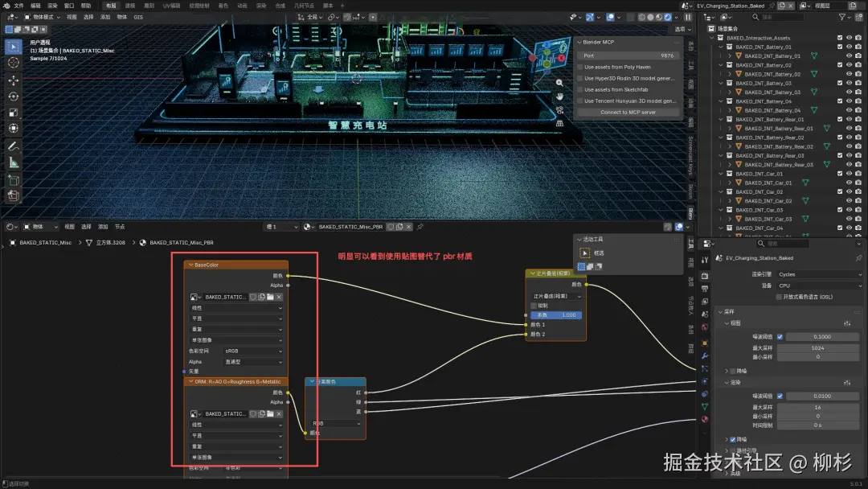Select the Rotate tool
Viewport: 868px width, 489px height.
click(x=14, y=97)
